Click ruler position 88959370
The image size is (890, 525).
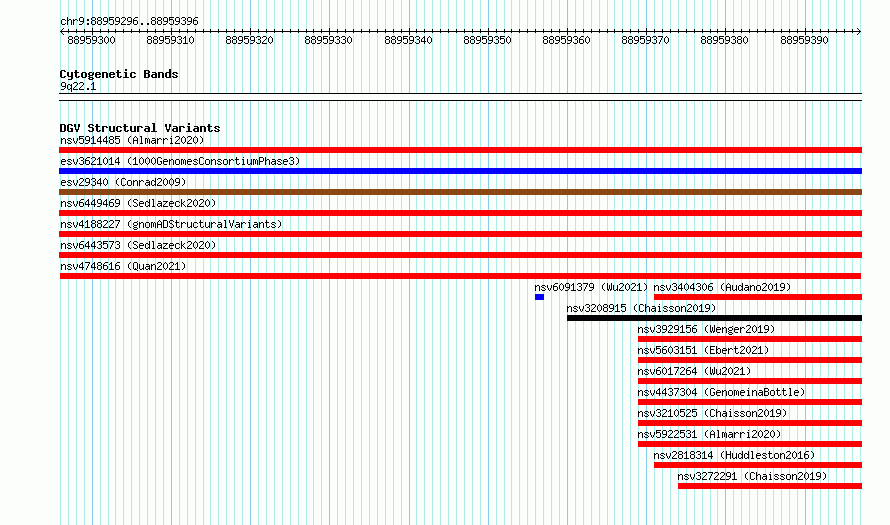[x=645, y=40]
